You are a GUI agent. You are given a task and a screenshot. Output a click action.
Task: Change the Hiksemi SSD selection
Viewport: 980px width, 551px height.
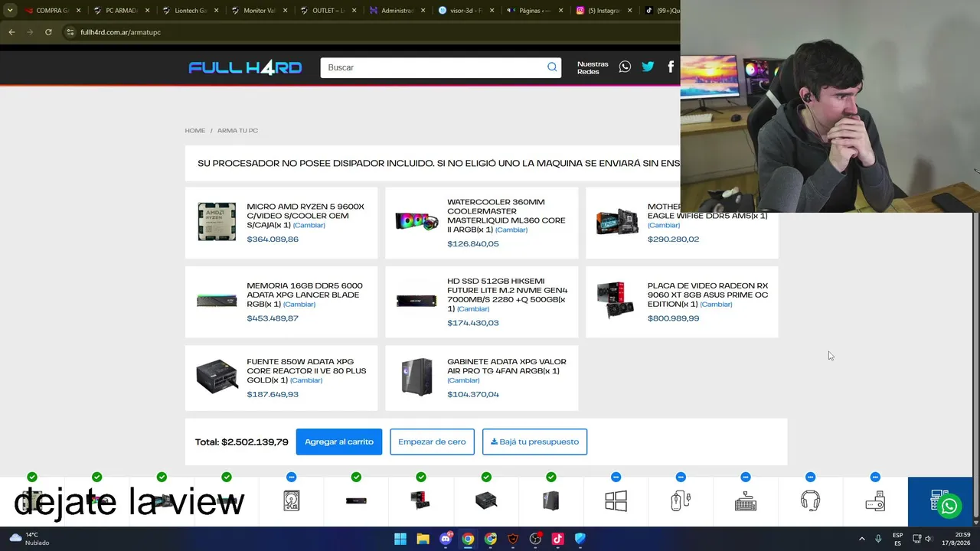pyautogui.click(x=473, y=309)
